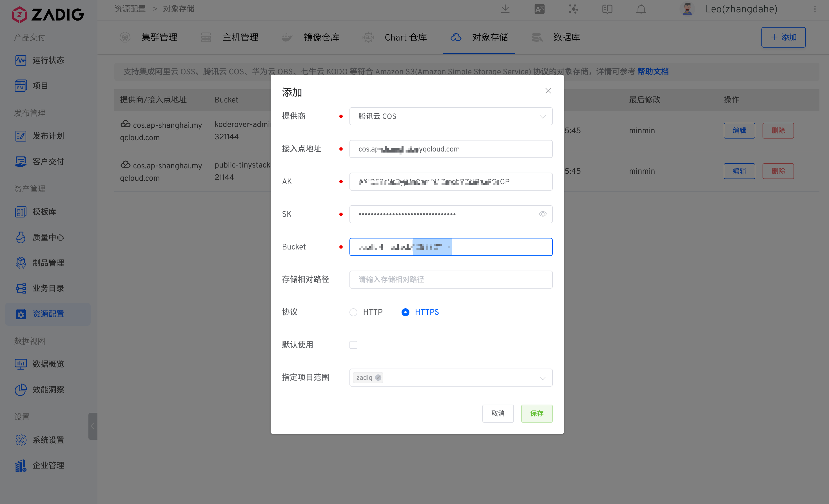Open the language translation icon
This screenshot has width=829, height=504.
point(539,9)
